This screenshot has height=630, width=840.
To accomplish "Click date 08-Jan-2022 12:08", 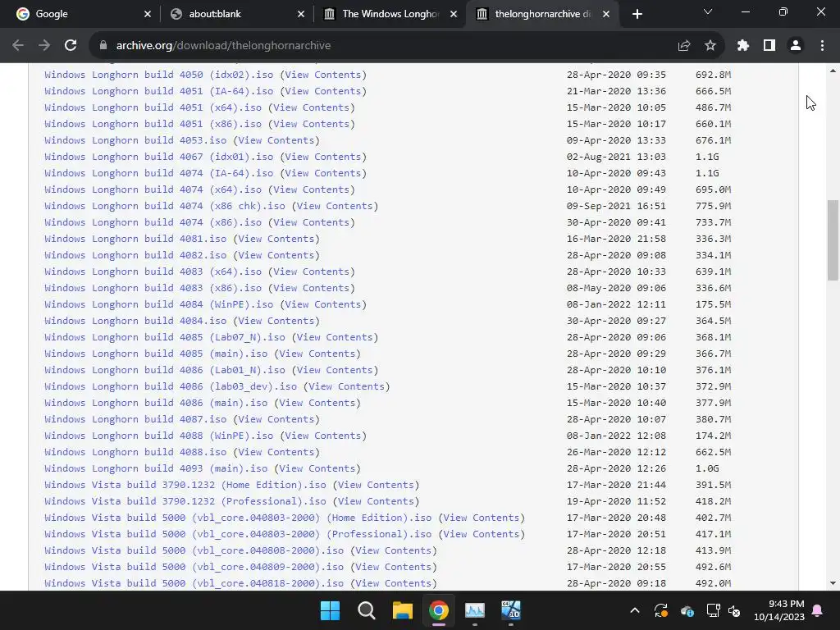I will tap(616, 436).
